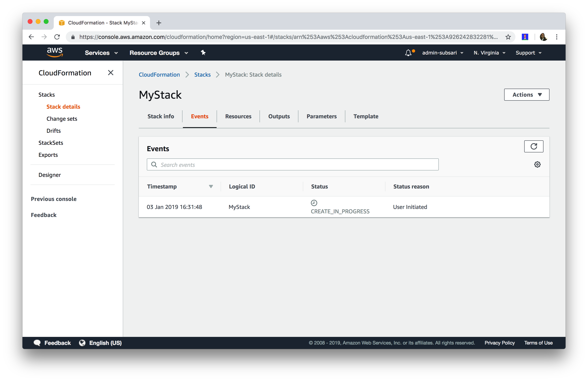
Task: Click the Search events field
Action: click(293, 165)
